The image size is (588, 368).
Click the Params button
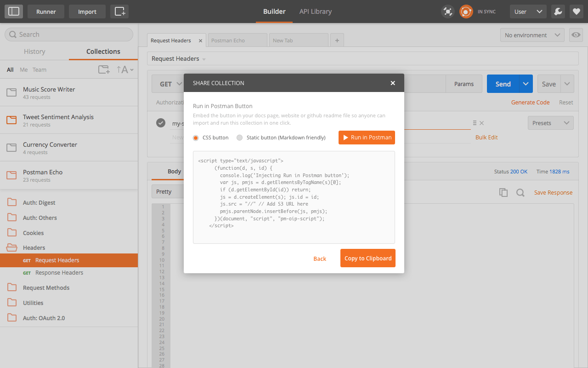(x=464, y=84)
